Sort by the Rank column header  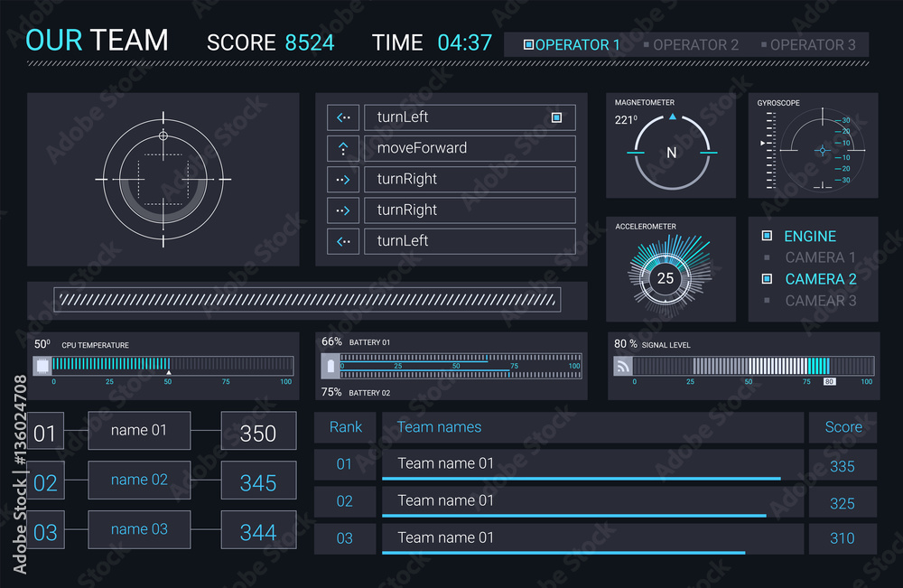click(345, 427)
